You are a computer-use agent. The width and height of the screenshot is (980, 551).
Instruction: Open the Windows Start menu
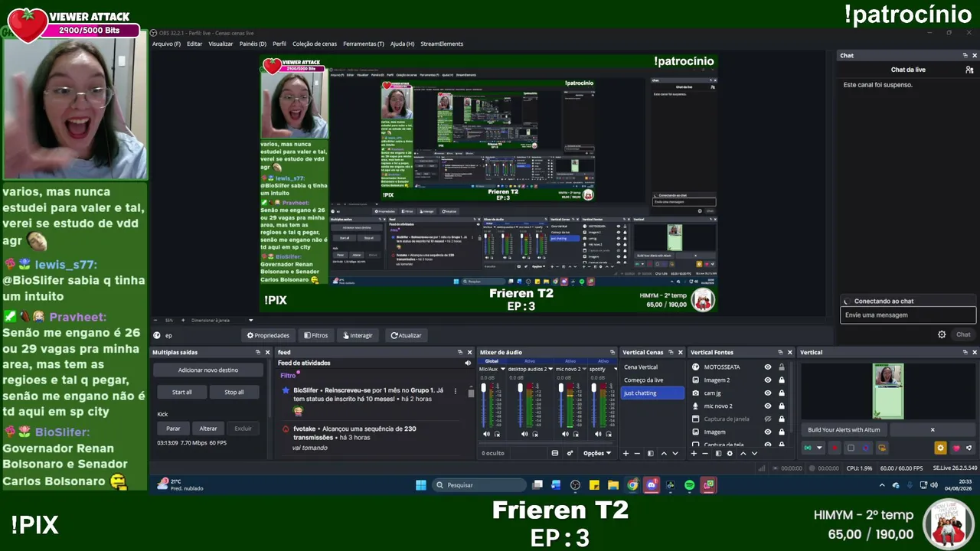[x=420, y=485]
